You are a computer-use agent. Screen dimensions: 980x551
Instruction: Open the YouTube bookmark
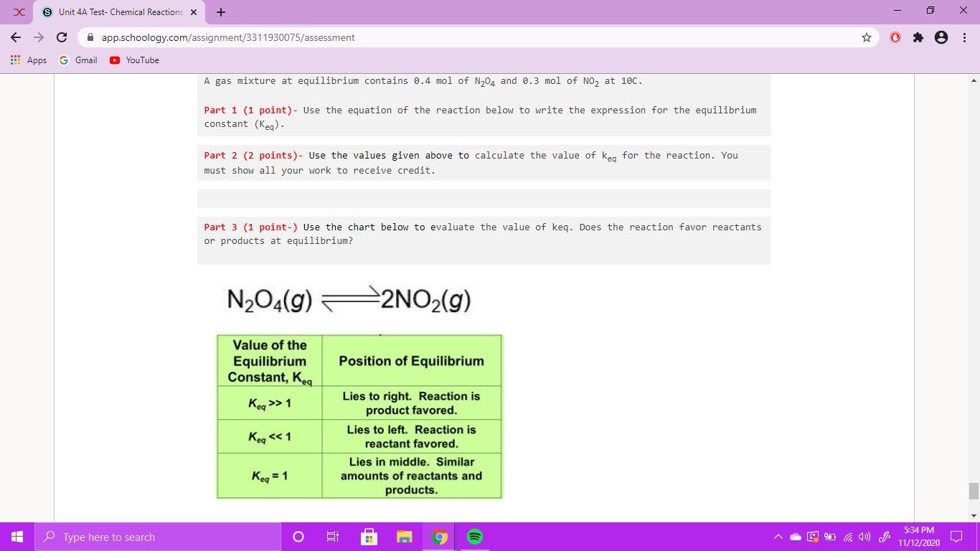(x=134, y=60)
